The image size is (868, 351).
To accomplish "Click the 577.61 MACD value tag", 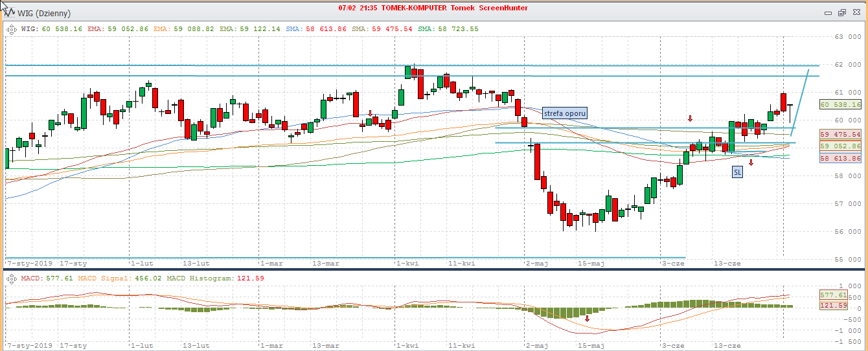I will pos(834,295).
